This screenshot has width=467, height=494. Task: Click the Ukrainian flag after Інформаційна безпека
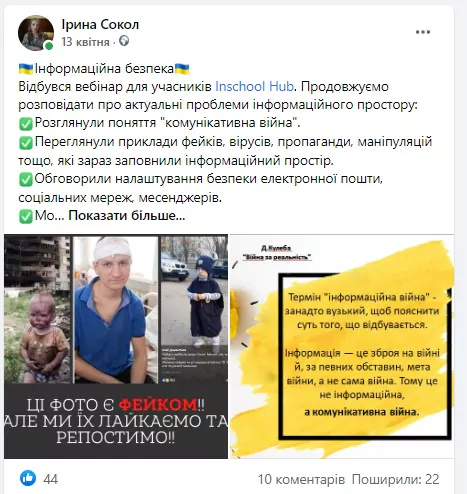tap(182, 69)
